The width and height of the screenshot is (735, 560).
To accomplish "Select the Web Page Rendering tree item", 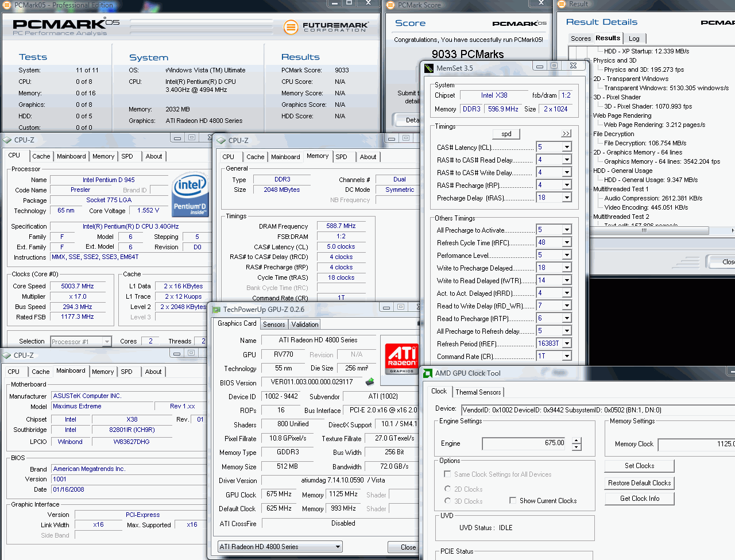I will (x=622, y=115).
